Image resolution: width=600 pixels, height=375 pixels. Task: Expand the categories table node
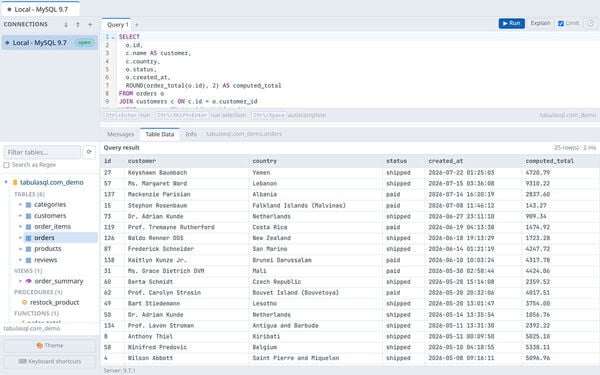tap(20, 205)
